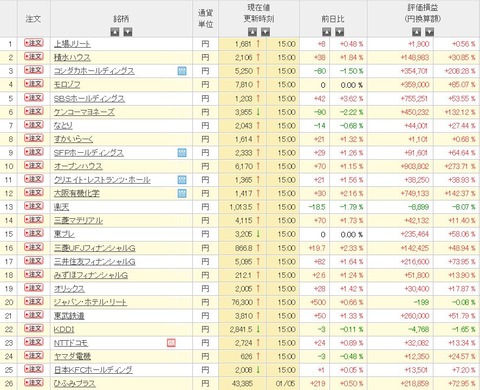Sort 現在値 column descending arrow
Image resolution: width=480 pixels, height=390 pixels.
click(x=265, y=32)
